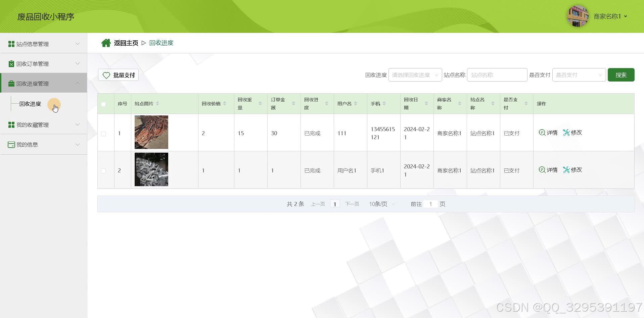Click the 已支付 cell in row 2
The height and width of the screenshot is (318, 644).
(x=512, y=171)
